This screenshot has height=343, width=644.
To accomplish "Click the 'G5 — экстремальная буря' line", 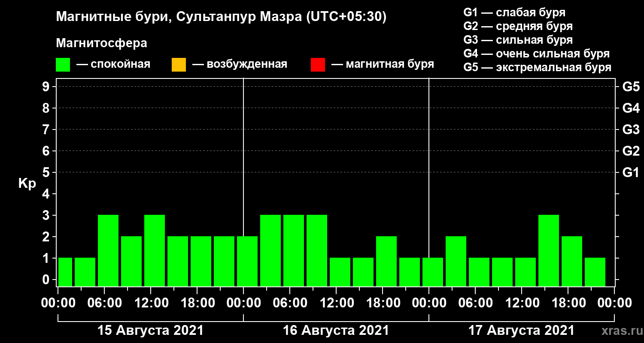I will point(538,68).
